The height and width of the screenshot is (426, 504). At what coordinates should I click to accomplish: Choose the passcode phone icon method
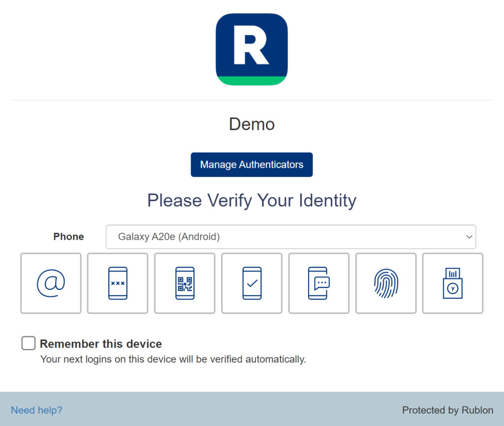pos(118,283)
